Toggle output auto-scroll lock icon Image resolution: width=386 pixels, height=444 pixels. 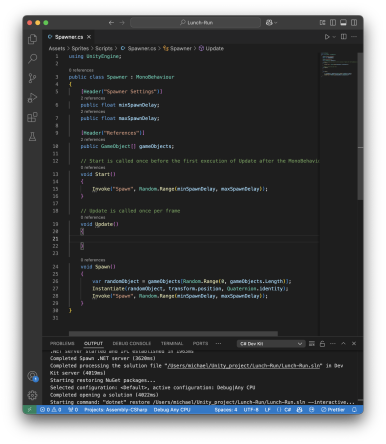(x=322, y=344)
